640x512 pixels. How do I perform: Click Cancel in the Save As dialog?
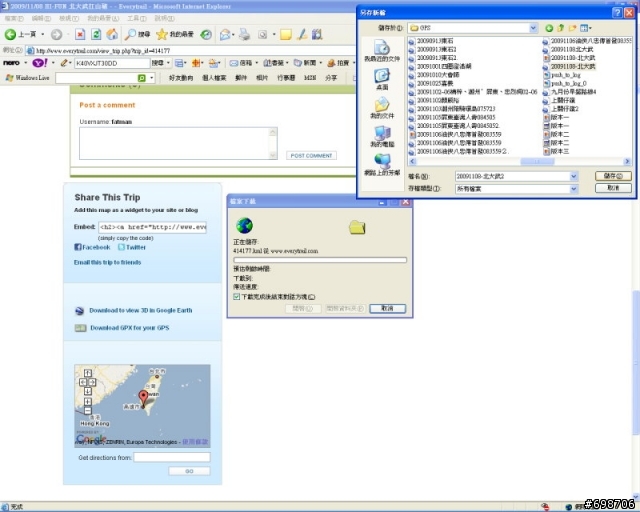[613, 188]
